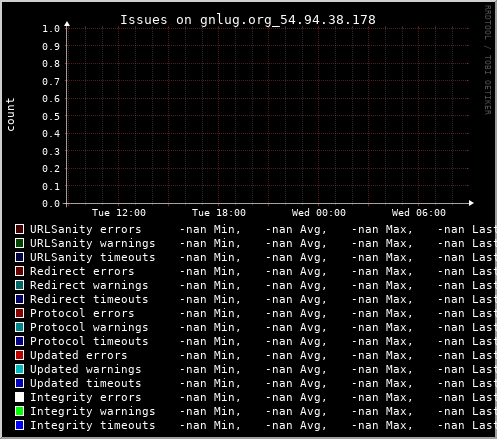This screenshot has width=497, height=439.
Task: Click the Wed 00:00 time axis label
Action: point(319,213)
